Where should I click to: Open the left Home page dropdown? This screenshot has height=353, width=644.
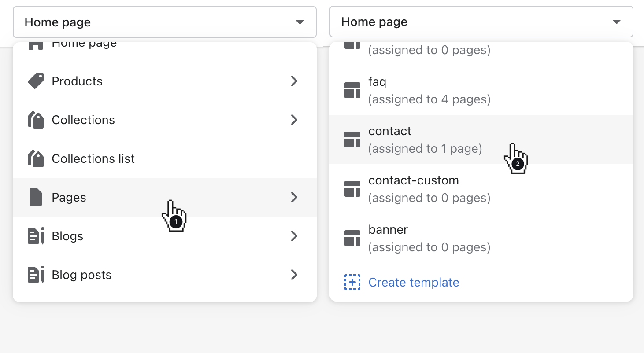pyautogui.click(x=165, y=22)
